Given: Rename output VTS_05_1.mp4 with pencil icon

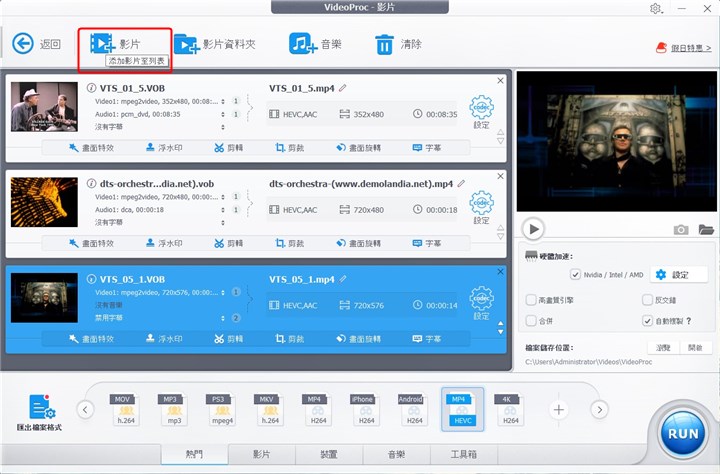Looking at the screenshot, I should (343, 279).
